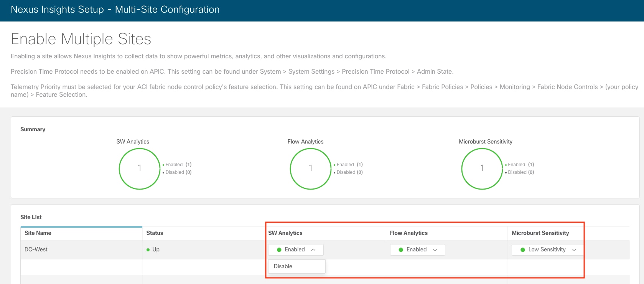Click the Flow Analytics donut chart
Image resolution: width=644 pixels, height=284 pixels.
tap(311, 168)
